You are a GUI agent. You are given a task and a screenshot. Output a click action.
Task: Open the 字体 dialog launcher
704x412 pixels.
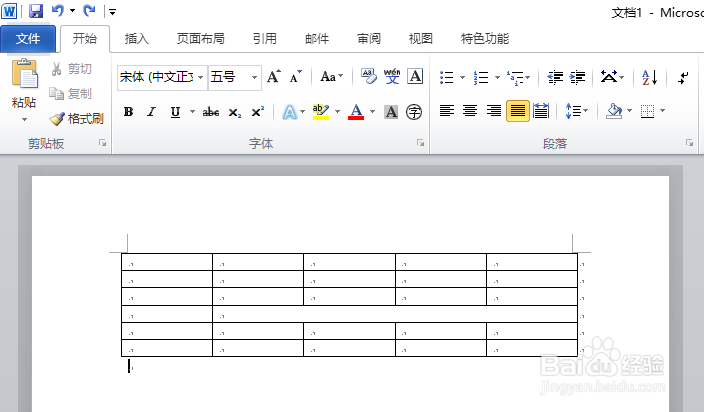[421, 143]
